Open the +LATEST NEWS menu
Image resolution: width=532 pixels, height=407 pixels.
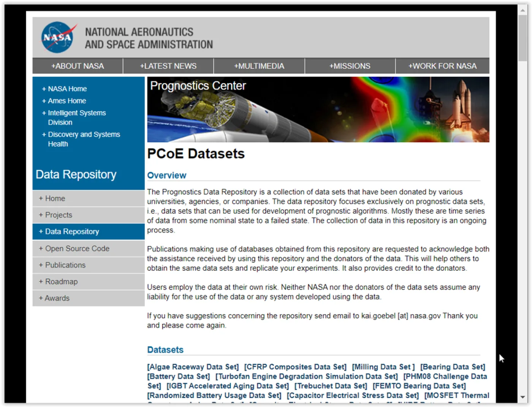(x=168, y=66)
